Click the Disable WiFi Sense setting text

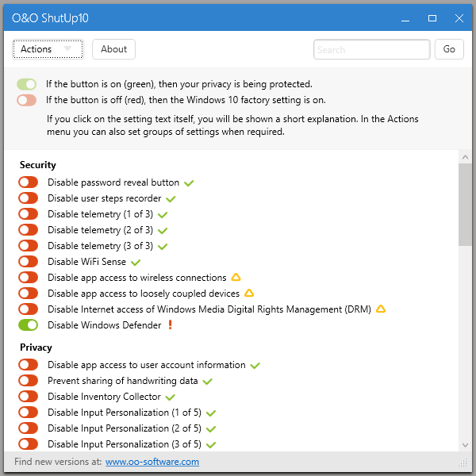pos(86,262)
